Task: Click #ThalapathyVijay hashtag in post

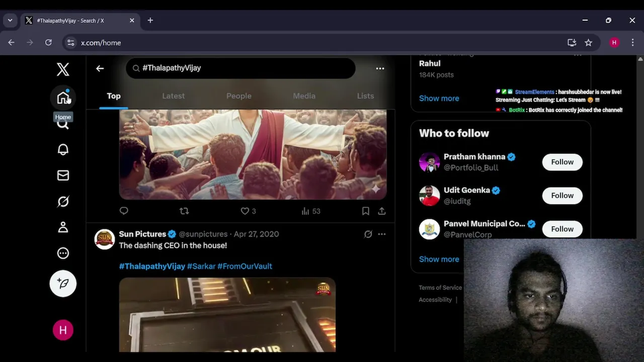Action: [x=152, y=266]
